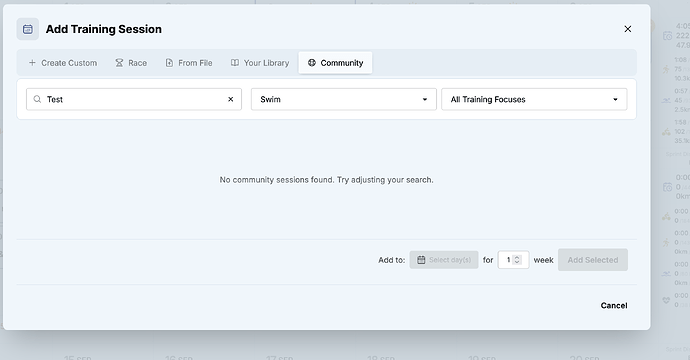Cancel the Add Training Session dialog
Viewport: 690px width, 360px height.
614,305
